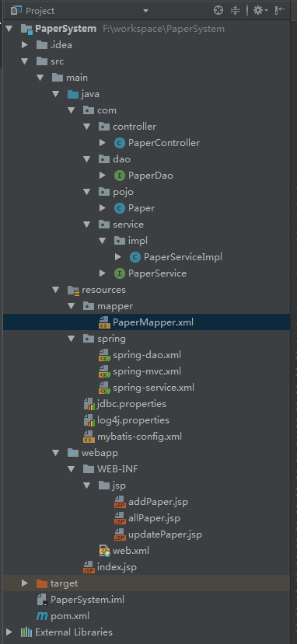Click the Scroll from Source target icon
This screenshot has height=644, width=297.
(218, 10)
